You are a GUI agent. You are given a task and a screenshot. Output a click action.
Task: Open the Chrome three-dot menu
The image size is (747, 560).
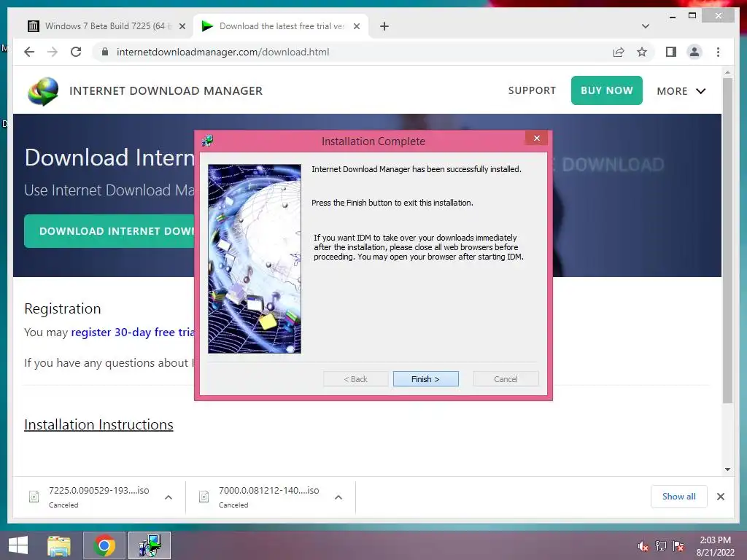(718, 52)
